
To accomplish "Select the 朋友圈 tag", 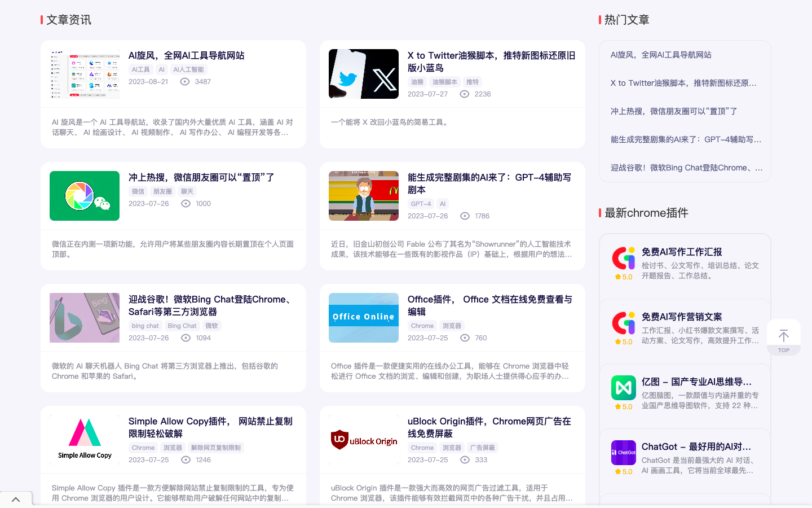I will click(162, 191).
